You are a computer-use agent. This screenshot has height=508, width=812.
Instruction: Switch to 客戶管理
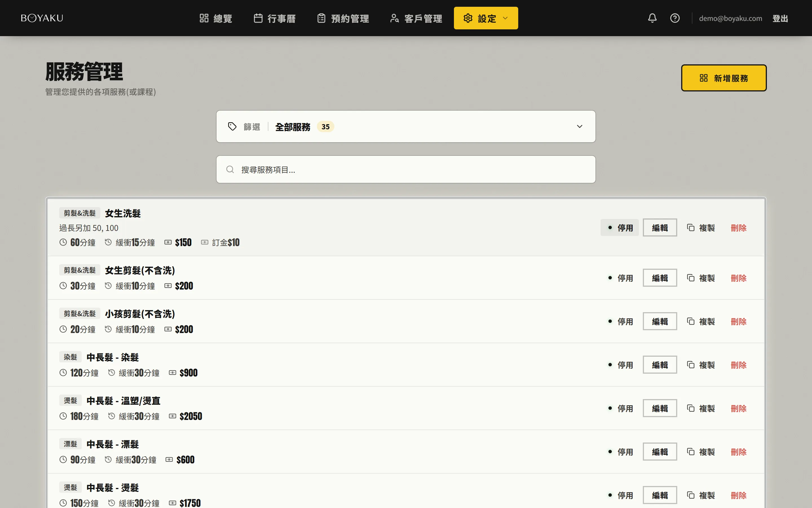click(x=416, y=18)
